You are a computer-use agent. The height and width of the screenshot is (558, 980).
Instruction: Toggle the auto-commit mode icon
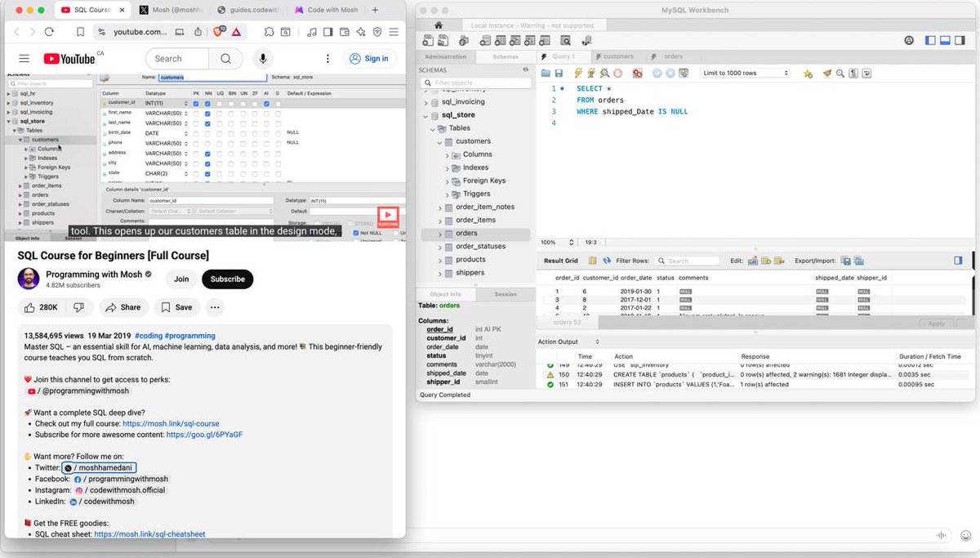(x=684, y=74)
